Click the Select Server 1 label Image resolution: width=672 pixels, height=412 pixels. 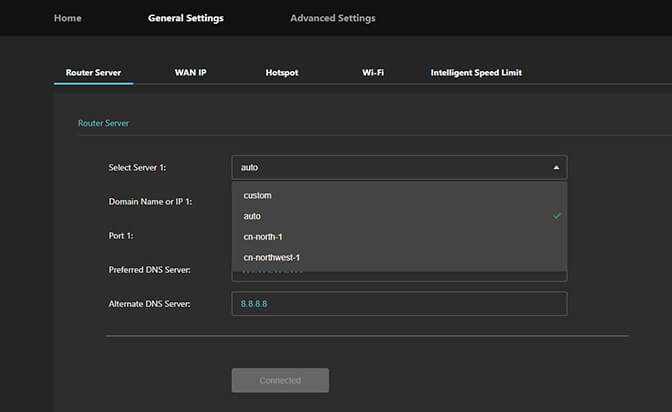[x=137, y=168]
